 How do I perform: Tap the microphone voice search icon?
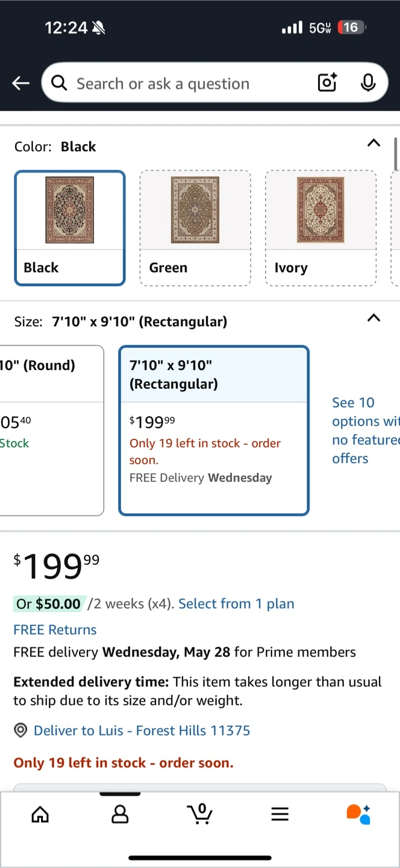point(368,83)
